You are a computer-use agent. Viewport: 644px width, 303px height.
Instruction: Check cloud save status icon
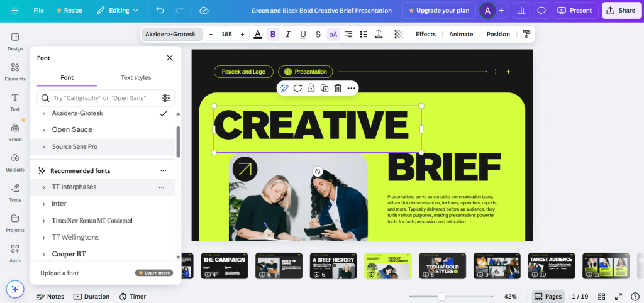click(x=204, y=11)
